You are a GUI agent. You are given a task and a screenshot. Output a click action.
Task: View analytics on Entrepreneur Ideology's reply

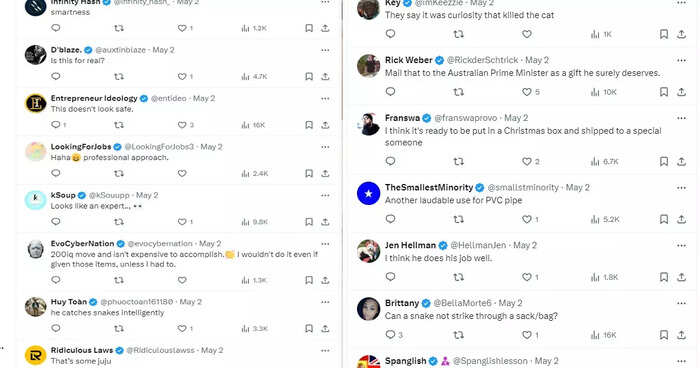253,125
